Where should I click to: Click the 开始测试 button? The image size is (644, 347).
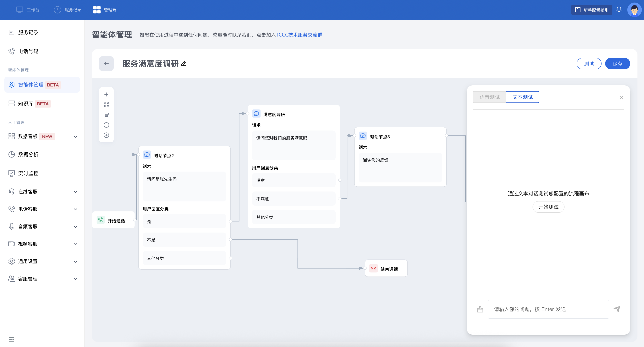[x=548, y=207]
